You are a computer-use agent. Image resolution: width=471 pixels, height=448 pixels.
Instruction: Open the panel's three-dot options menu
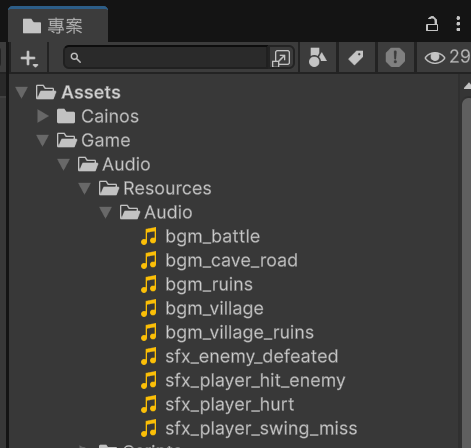click(x=458, y=24)
